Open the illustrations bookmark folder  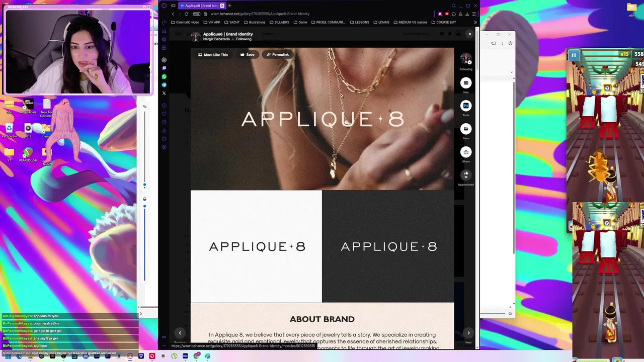click(254, 22)
